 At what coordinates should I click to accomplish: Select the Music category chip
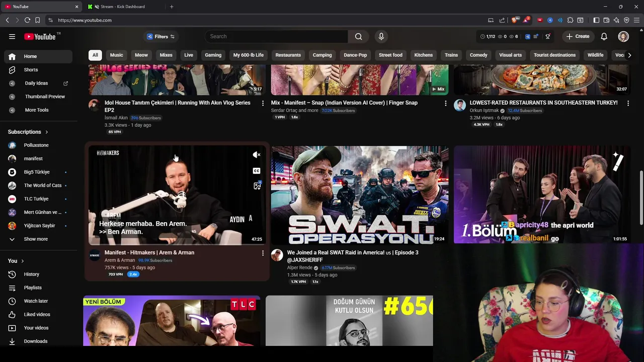(x=116, y=55)
